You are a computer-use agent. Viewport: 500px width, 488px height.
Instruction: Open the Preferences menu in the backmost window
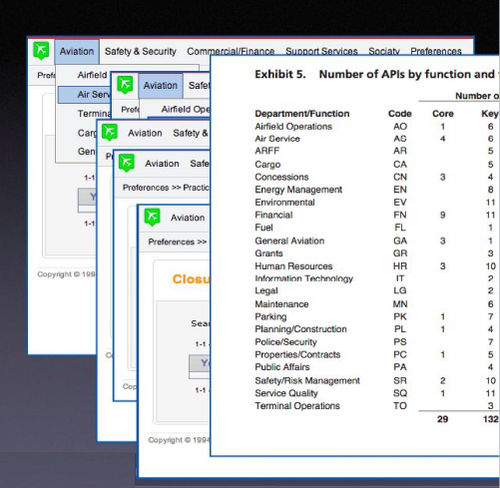(436, 51)
